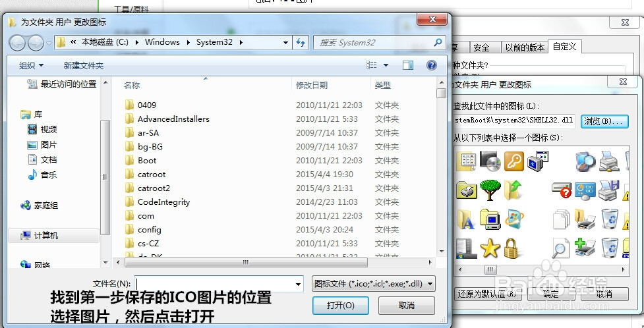Screen dimensions: 644x328
Task: Pick the green tree icon
Action: (x=490, y=190)
